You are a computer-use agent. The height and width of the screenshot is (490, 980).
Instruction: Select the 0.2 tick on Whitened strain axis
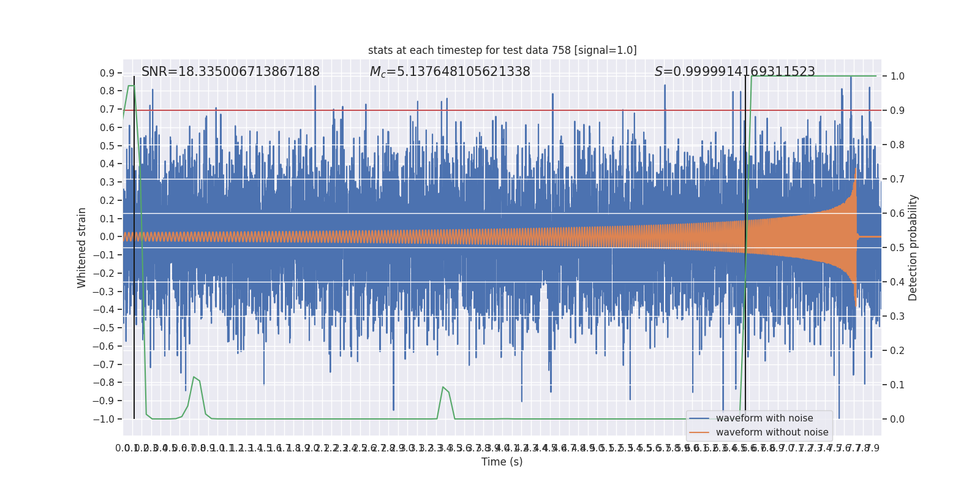click(x=107, y=200)
